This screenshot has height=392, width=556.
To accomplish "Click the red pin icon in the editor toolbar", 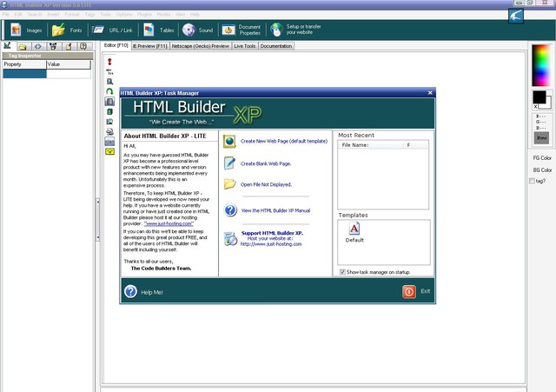I will click(x=109, y=62).
